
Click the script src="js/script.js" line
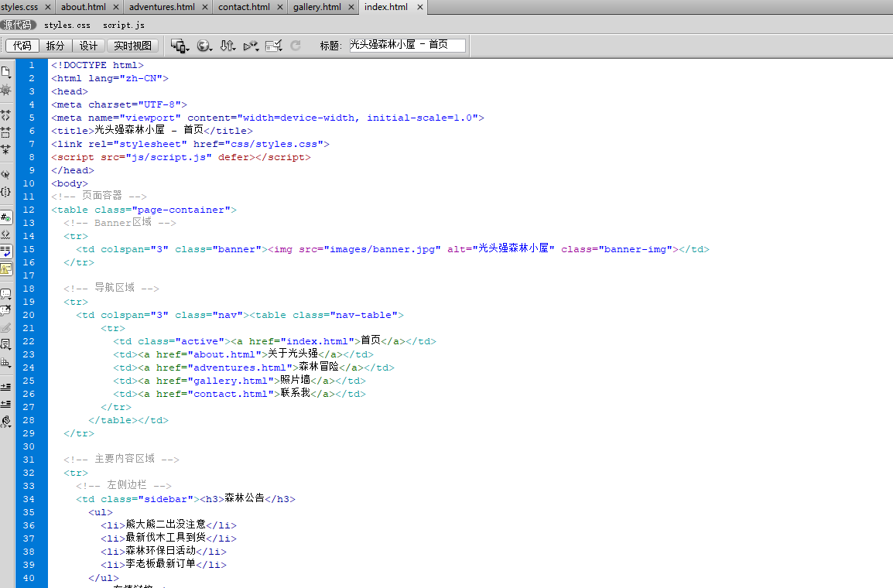tap(181, 157)
